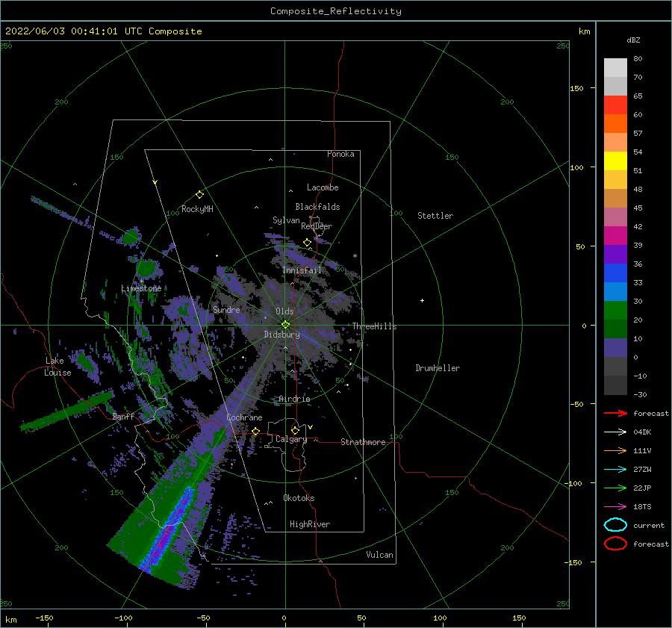The image size is (672, 628).
Task: Select the blue 33-36 dBZ color swatch
Action: 615,273
